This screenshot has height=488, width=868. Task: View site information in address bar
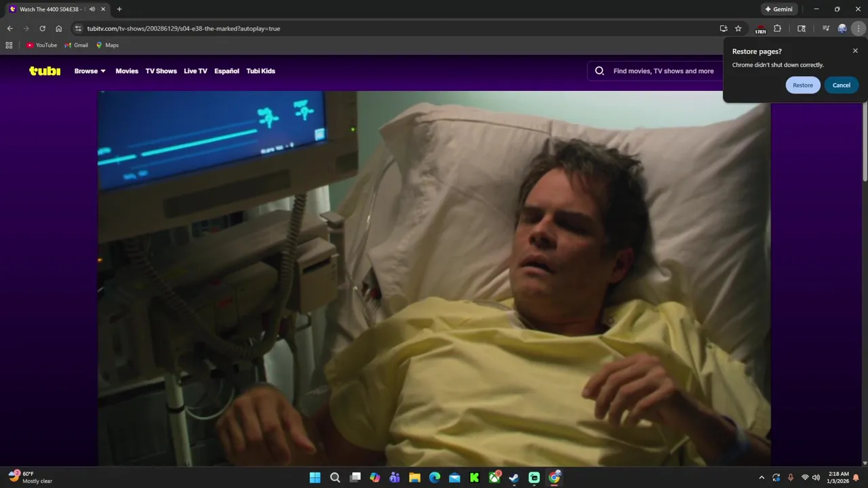click(x=78, y=28)
